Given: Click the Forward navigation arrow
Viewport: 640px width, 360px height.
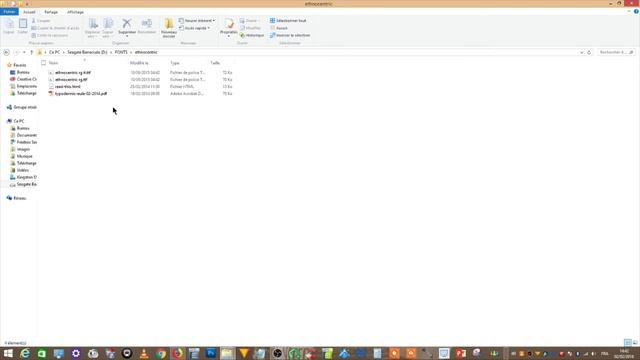Looking at the screenshot, I should 16,52.
